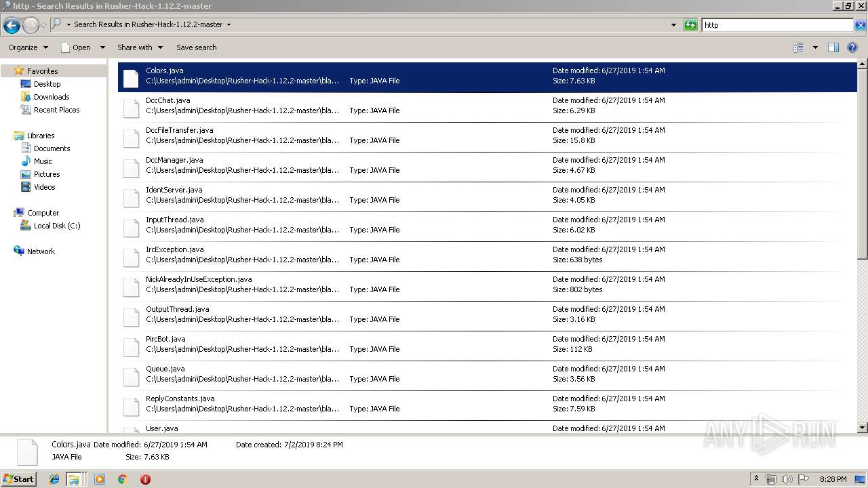Click the Size: 638 bytes text

[578, 260]
